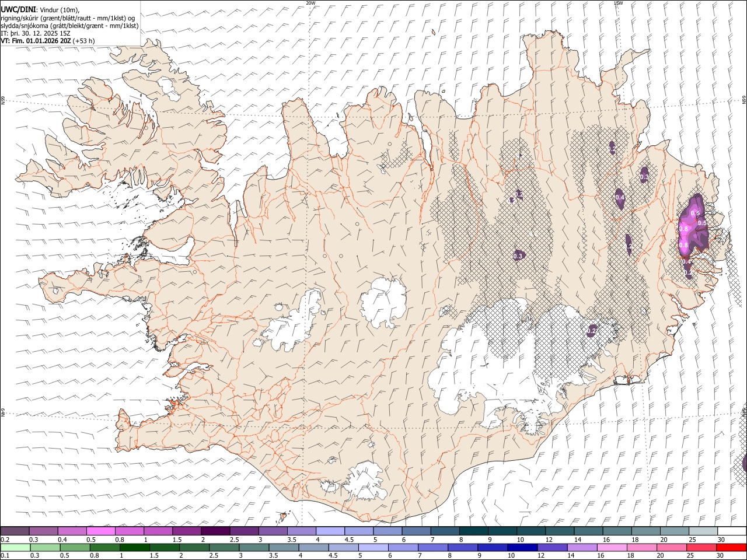
Task: Select the dark teal 8–9 snow legend swatch
Action: click(x=473, y=531)
